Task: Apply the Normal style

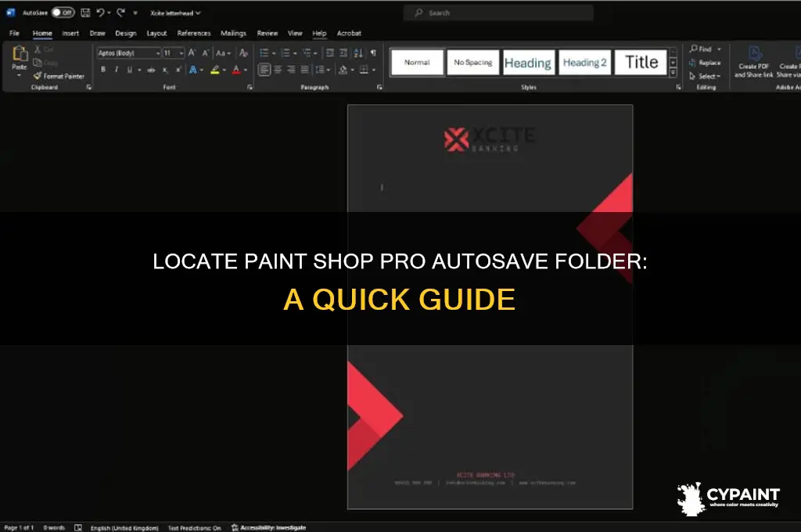Action: pyautogui.click(x=418, y=63)
